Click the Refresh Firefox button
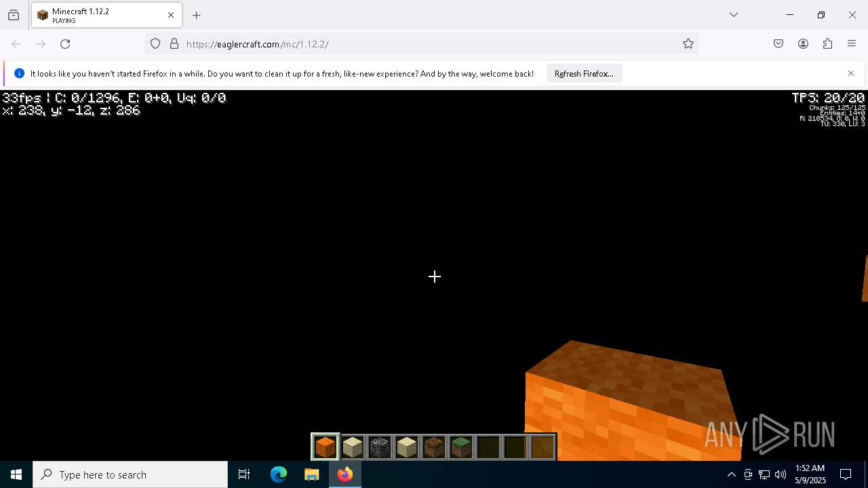This screenshot has width=868, height=488. 584,74
